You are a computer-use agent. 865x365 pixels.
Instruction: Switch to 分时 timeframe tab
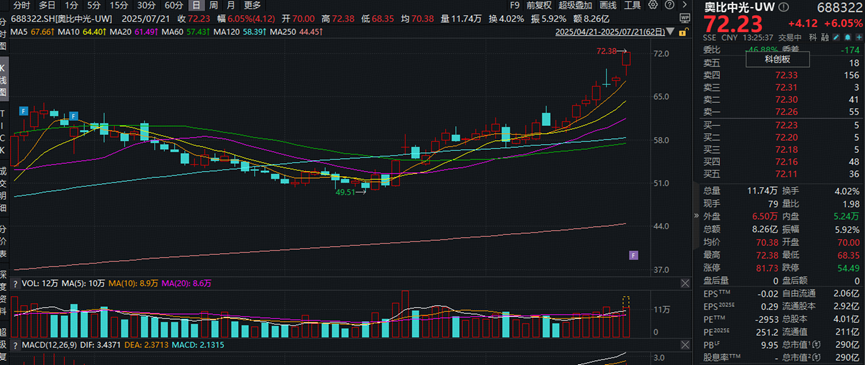click(21, 6)
